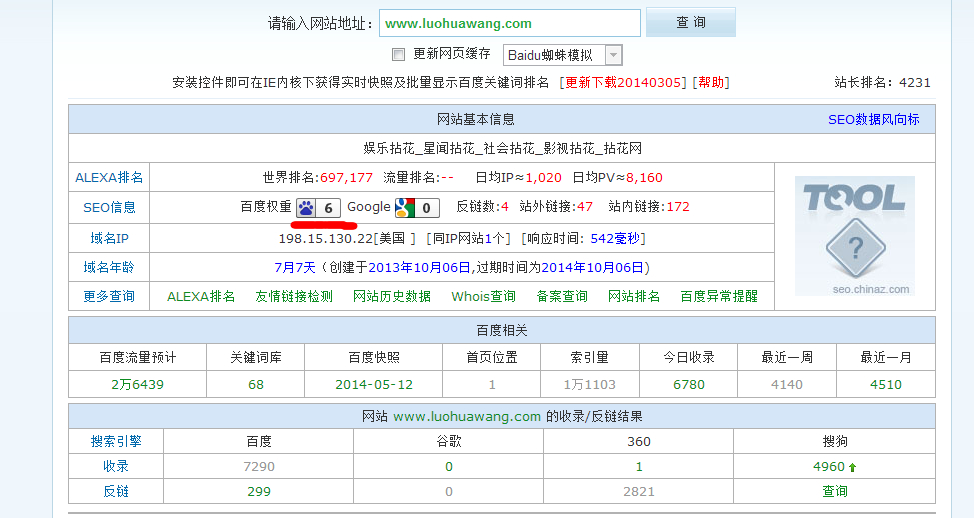Click the Google PageRank icon
The width and height of the screenshot is (974, 518).
(x=417, y=207)
